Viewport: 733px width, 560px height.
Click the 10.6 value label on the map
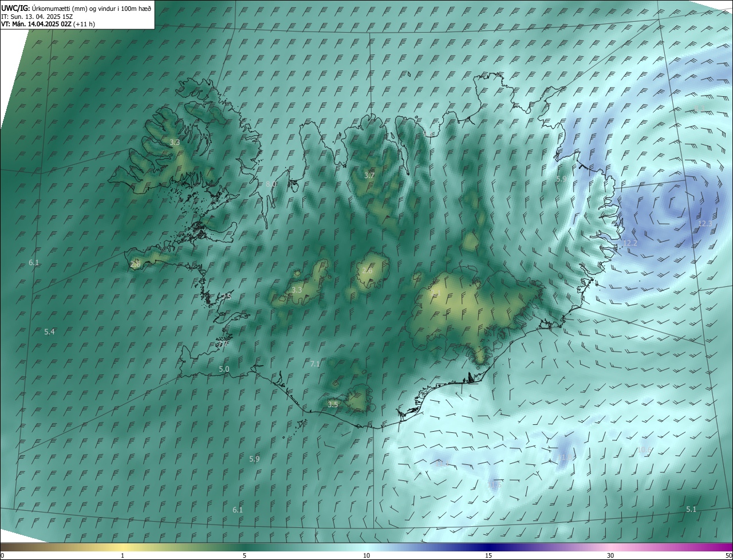coord(644,449)
